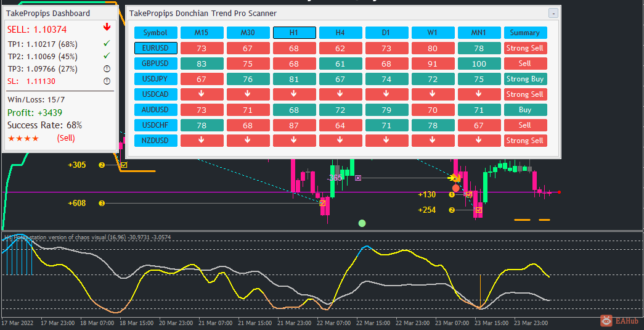The width and height of the screenshot is (644, 330).
Task: Click USDCAD M15 down-arrow cell
Action: coord(202,94)
